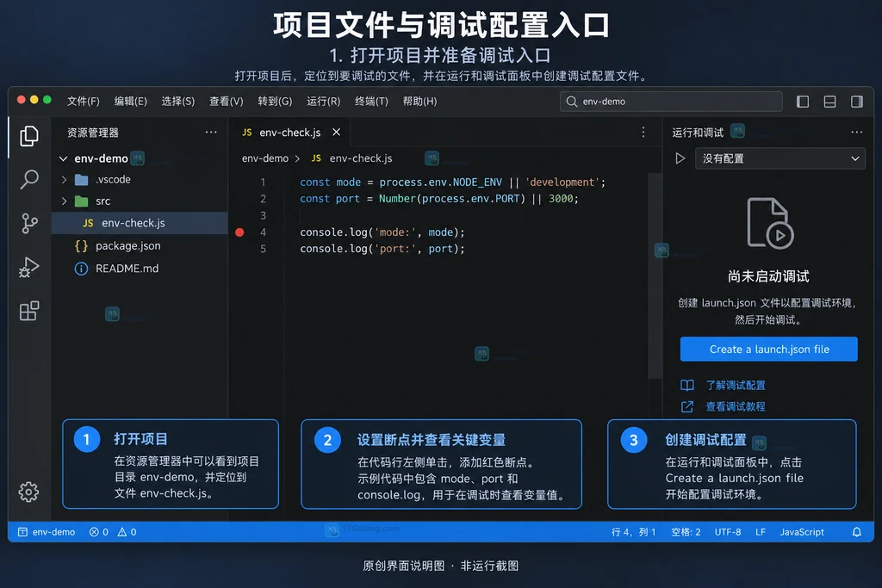Click the 行 4, 列 1 cursor position
Screen dimensions: 882x588
(x=633, y=532)
